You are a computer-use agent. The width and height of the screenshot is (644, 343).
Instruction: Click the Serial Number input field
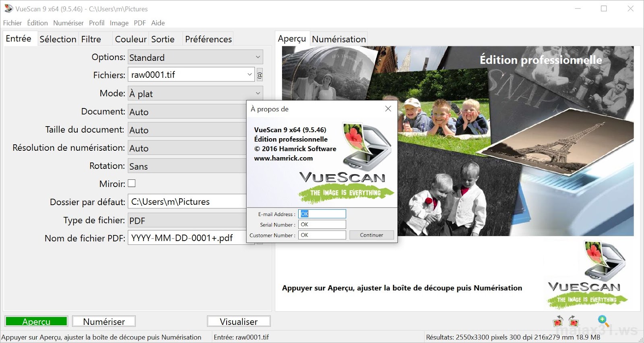pos(322,225)
